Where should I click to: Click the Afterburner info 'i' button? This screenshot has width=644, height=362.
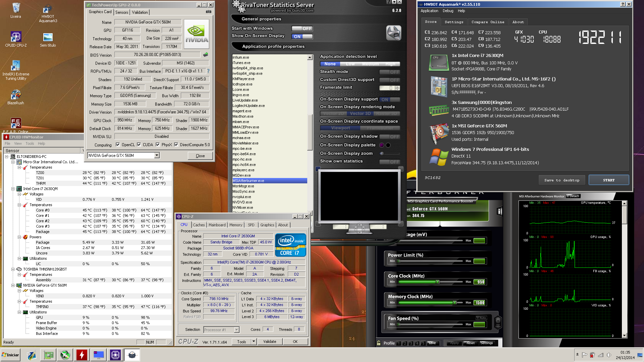point(499,211)
